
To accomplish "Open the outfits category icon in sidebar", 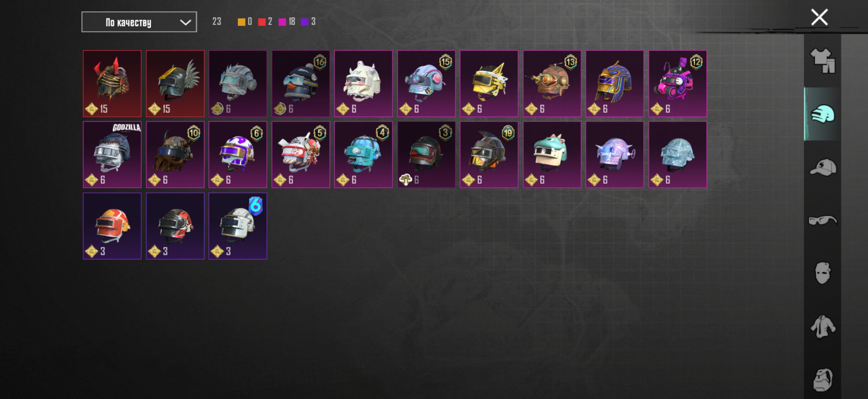I will [823, 61].
